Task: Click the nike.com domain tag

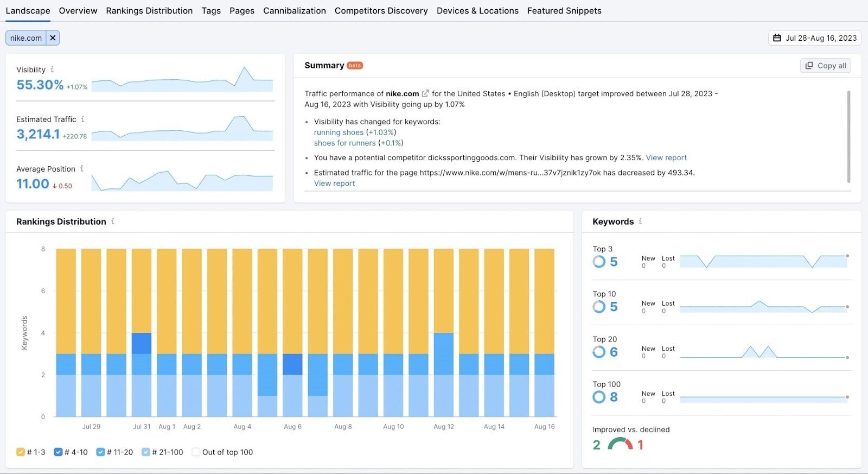Action: click(26, 38)
